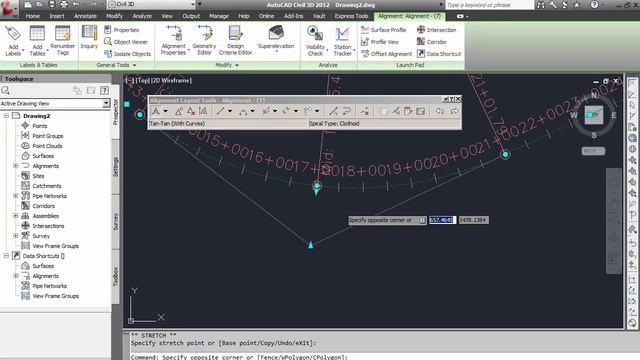Select the Sites tree item
Viewport: 640px width, 360px height.
click(38, 176)
